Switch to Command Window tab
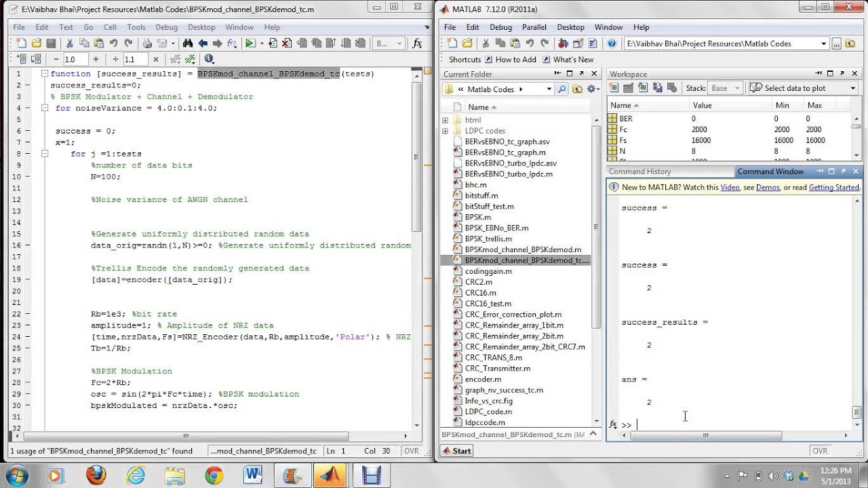Screen dimensions: 868x488 point(770,171)
